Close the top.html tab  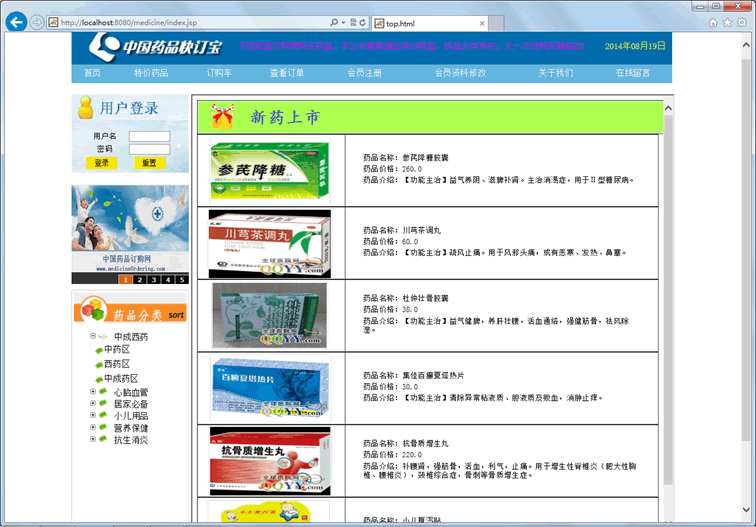point(482,23)
